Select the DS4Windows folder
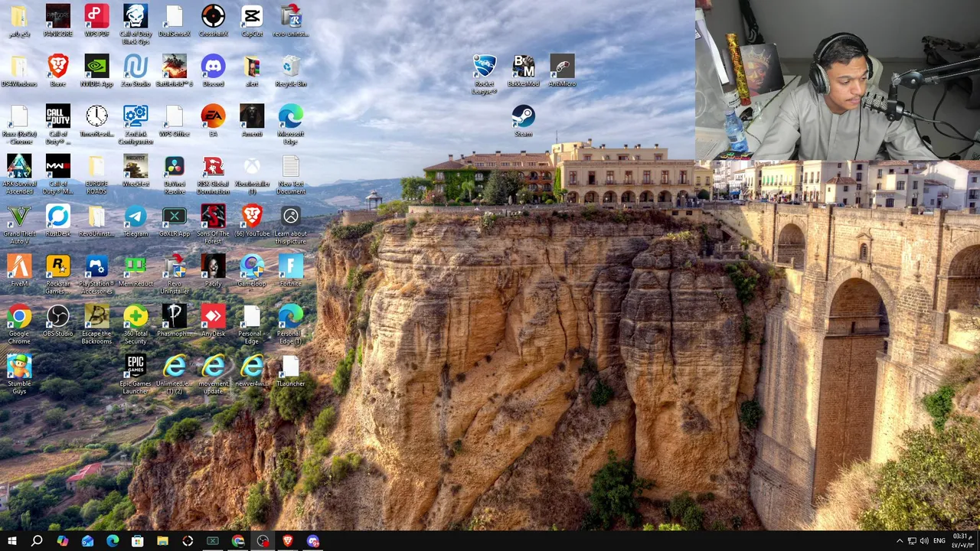This screenshot has height=551, width=980. point(19,70)
